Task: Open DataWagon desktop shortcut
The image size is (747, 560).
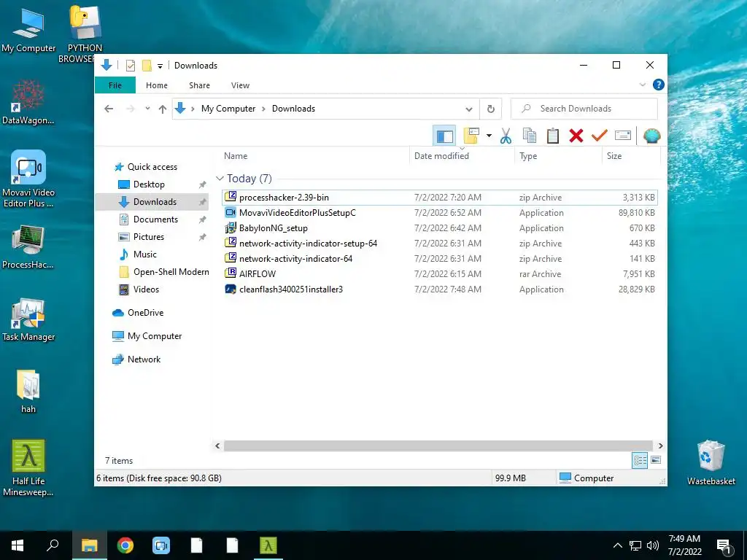Action: (28, 102)
